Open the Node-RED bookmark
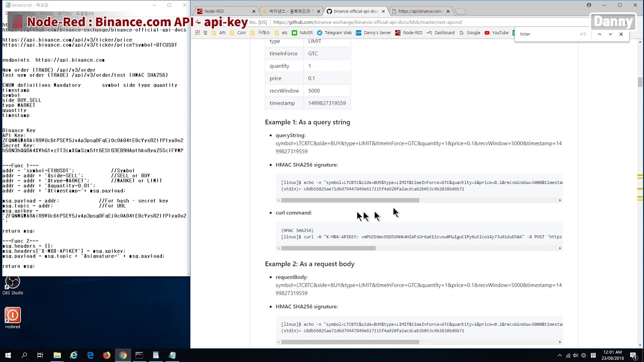The image size is (644, 362). (x=409, y=33)
